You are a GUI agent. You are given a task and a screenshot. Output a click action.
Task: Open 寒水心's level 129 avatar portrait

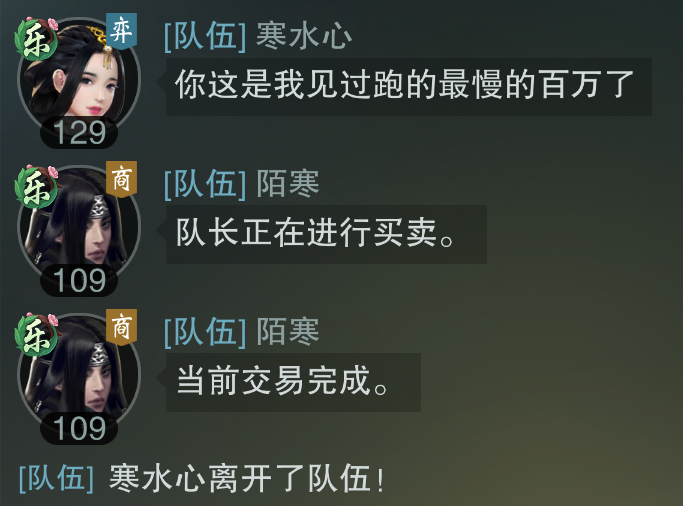coord(79,78)
